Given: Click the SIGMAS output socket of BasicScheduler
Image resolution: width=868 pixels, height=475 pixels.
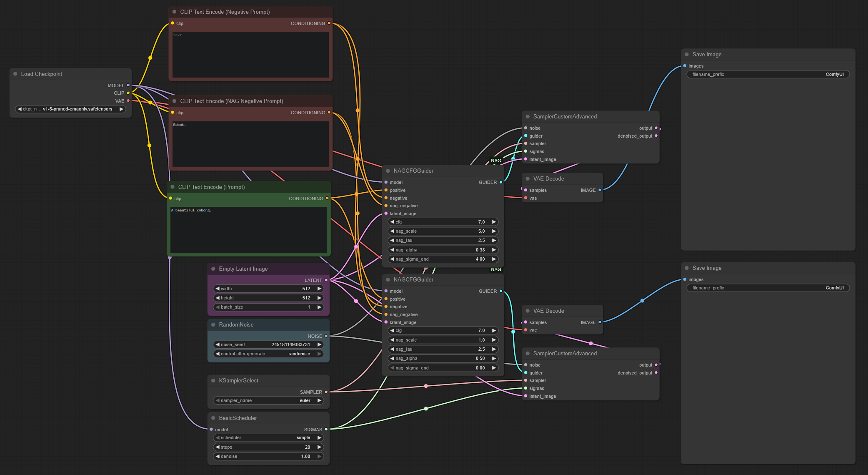Looking at the screenshot, I should point(326,429).
